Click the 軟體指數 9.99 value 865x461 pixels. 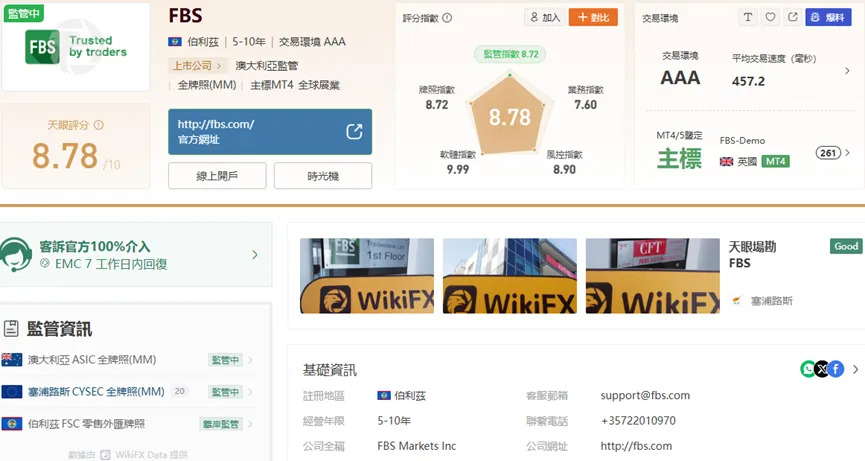point(458,169)
